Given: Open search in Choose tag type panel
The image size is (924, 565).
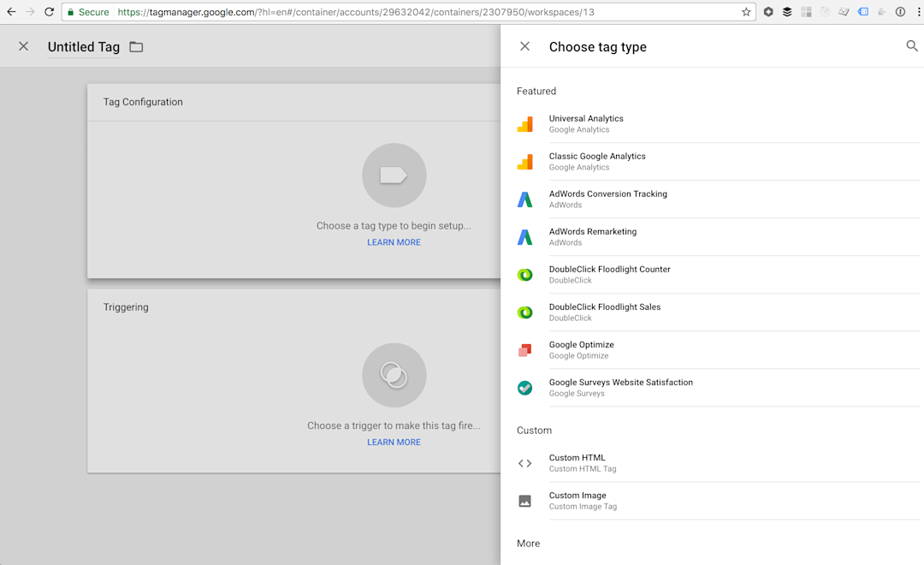Looking at the screenshot, I should 912,46.
